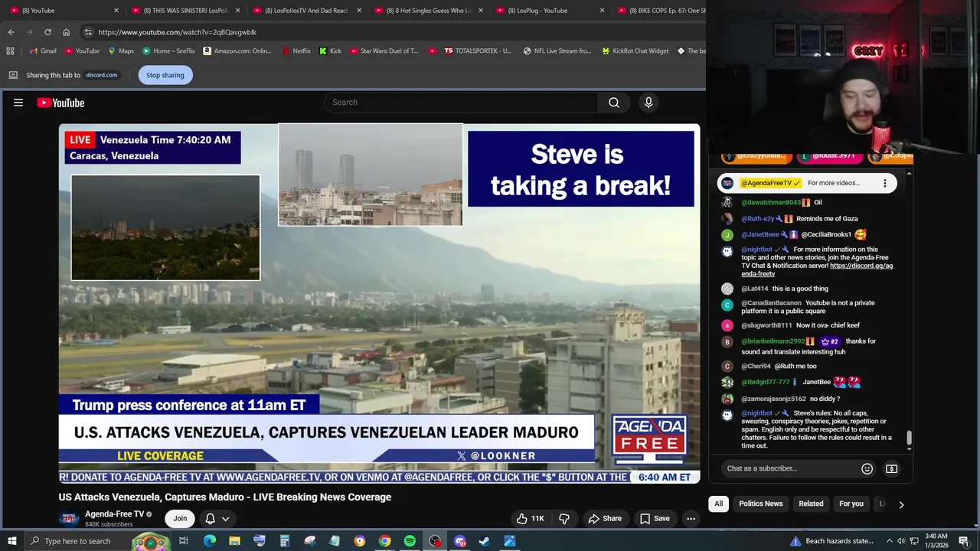
Task: Dislike the video with thumbs-down button
Action: point(564,519)
